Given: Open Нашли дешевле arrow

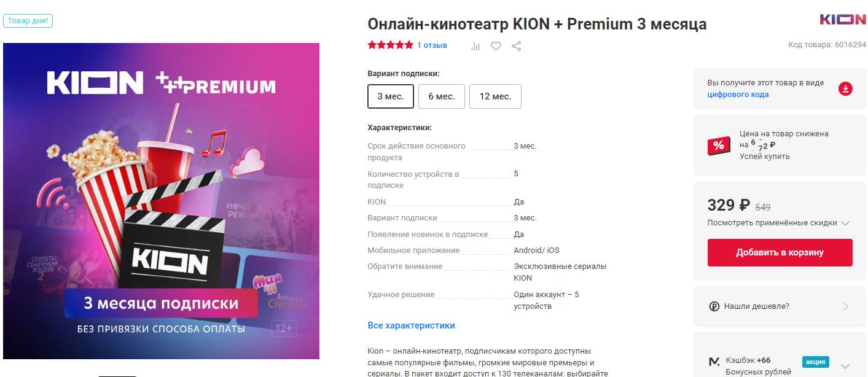Looking at the screenshot, I should [x=846, y=306].
